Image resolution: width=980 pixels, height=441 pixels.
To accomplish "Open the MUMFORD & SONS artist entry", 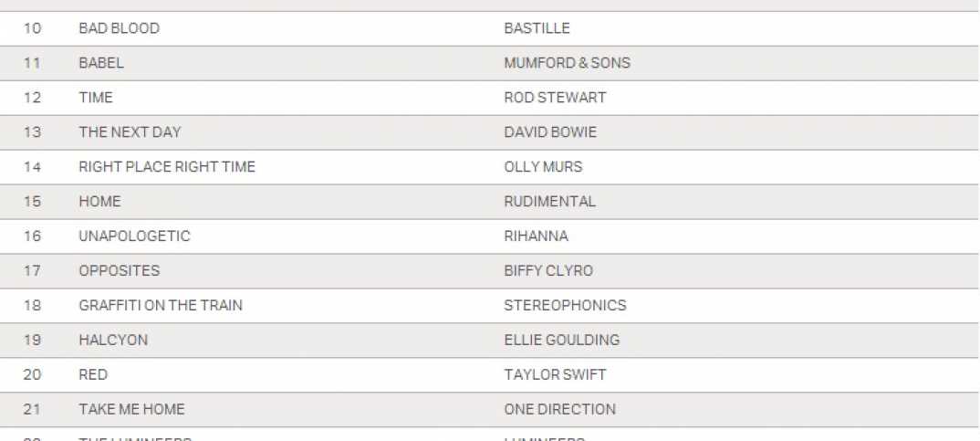I will pyautogui.click(x=567, y=63).
